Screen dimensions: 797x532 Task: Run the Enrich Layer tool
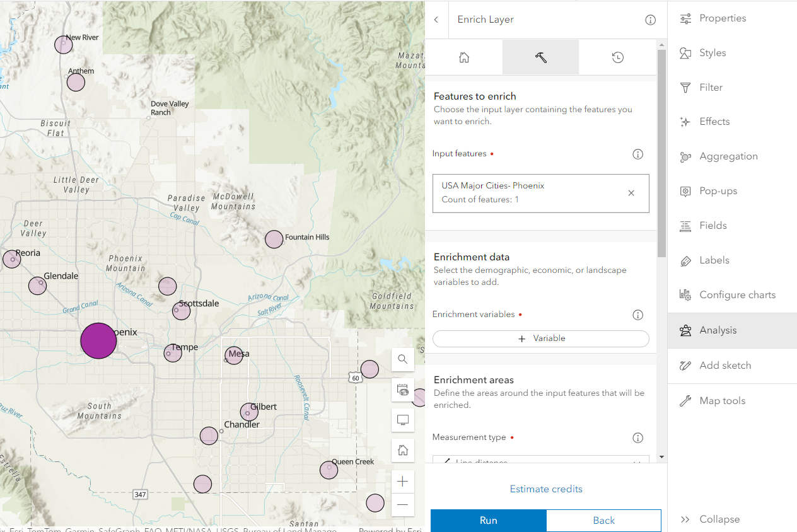pos(489,520)
